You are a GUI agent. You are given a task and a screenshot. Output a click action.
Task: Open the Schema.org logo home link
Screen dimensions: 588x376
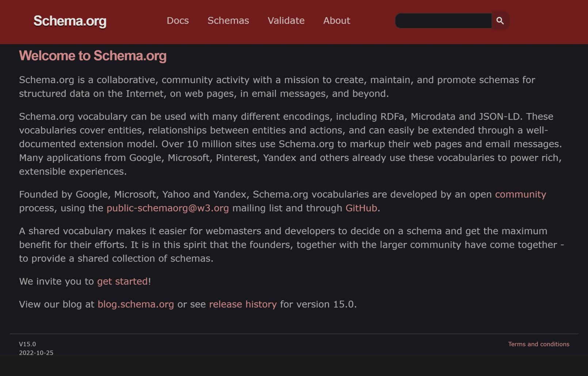pyautogui.click(x=70, y=21)
